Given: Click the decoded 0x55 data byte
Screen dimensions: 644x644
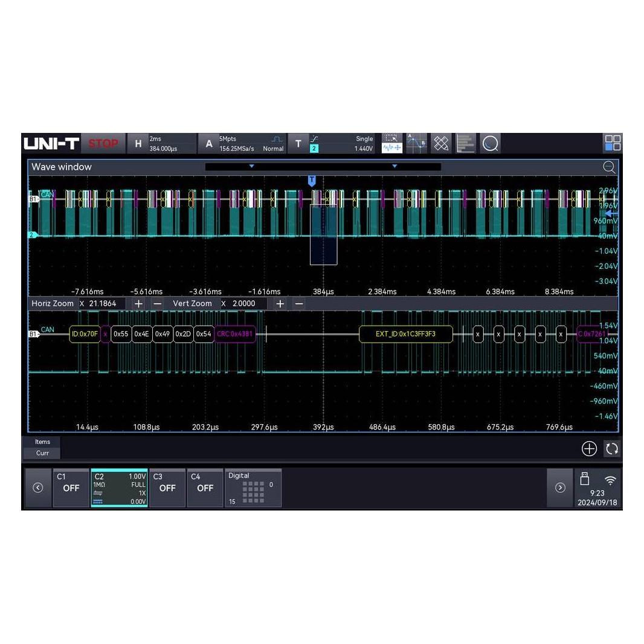Looking at the screenshot, I should pos(121,334).
